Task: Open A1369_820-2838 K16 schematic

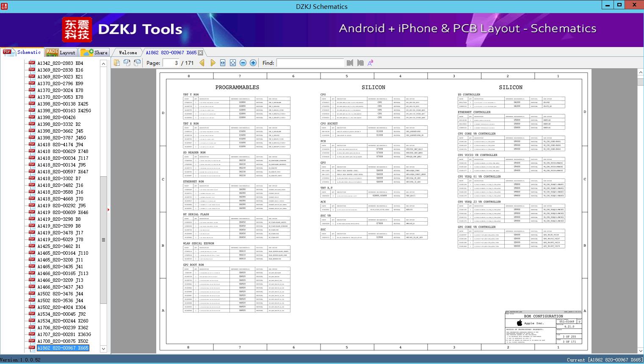Action: (60, 70)
